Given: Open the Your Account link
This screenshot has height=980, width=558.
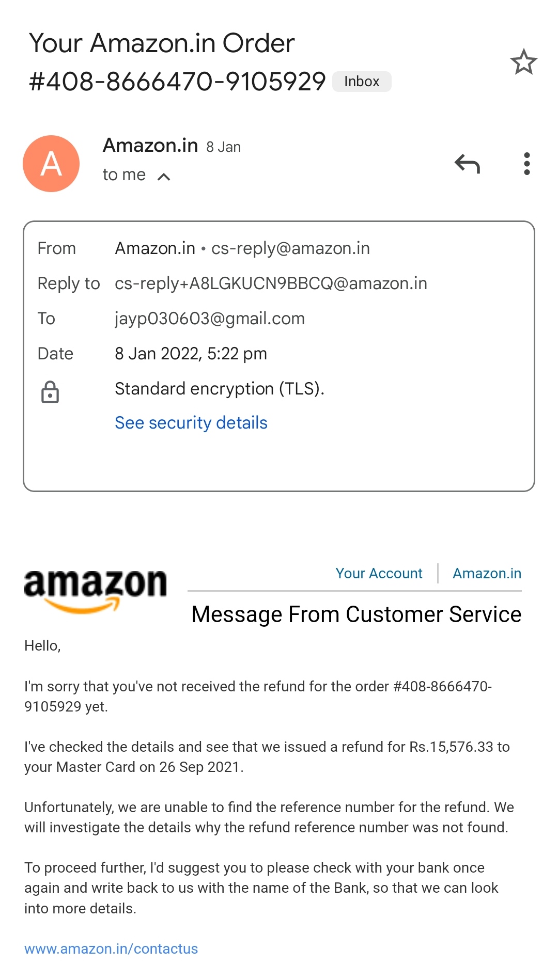Looking at the screenshot, I should pos(379,573).
